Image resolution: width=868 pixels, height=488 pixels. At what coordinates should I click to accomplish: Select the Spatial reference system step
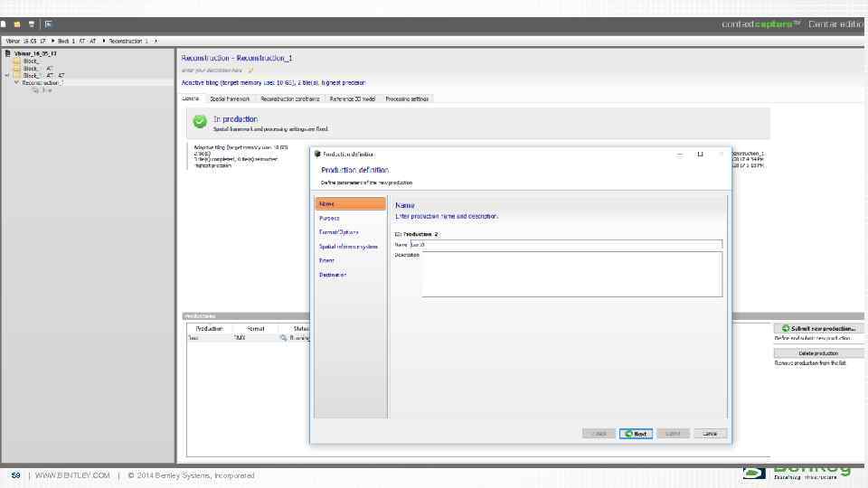coord(350,246)
